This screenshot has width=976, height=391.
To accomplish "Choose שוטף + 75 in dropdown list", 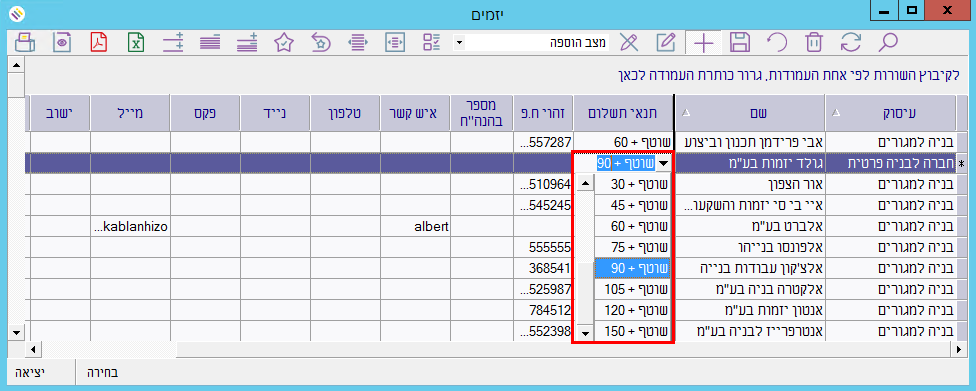I will (x=633, y=247).
